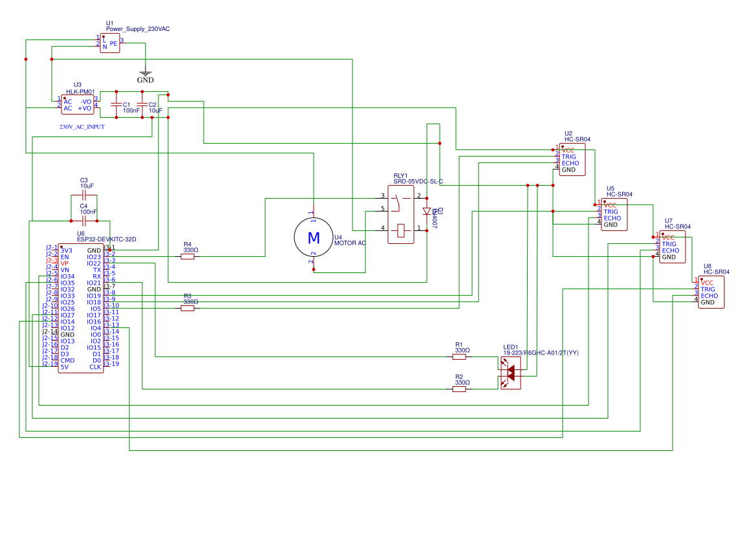Image resolution: width=756 pixels, height=535 pixels.
Task: Select the U8 HC-SR04 sensor block
Action: click(x=711, y=292)
